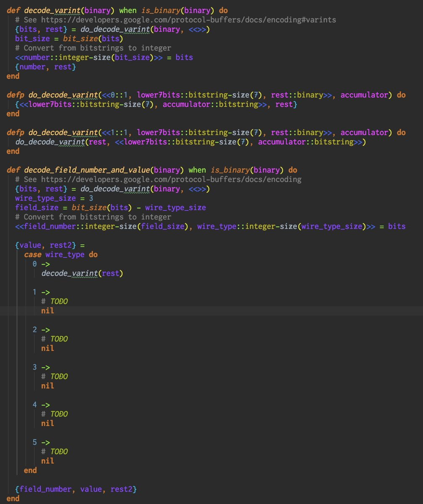Image resolution: width=423 pixels, height=504 pixels.
Task: Click the '{value, rest2} =' line
Action: point(50,245)
